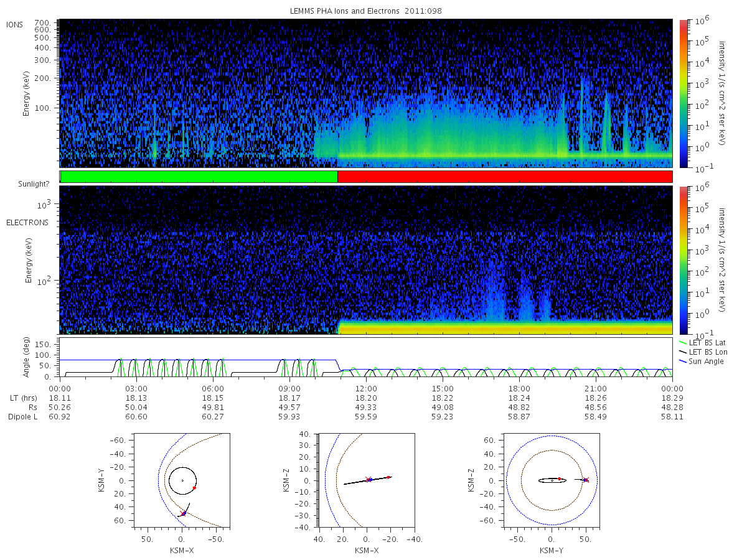The width and height of the screenshot is (747, 560).
Task: Click the 18:00 time axis label
Action: point(519,388)
